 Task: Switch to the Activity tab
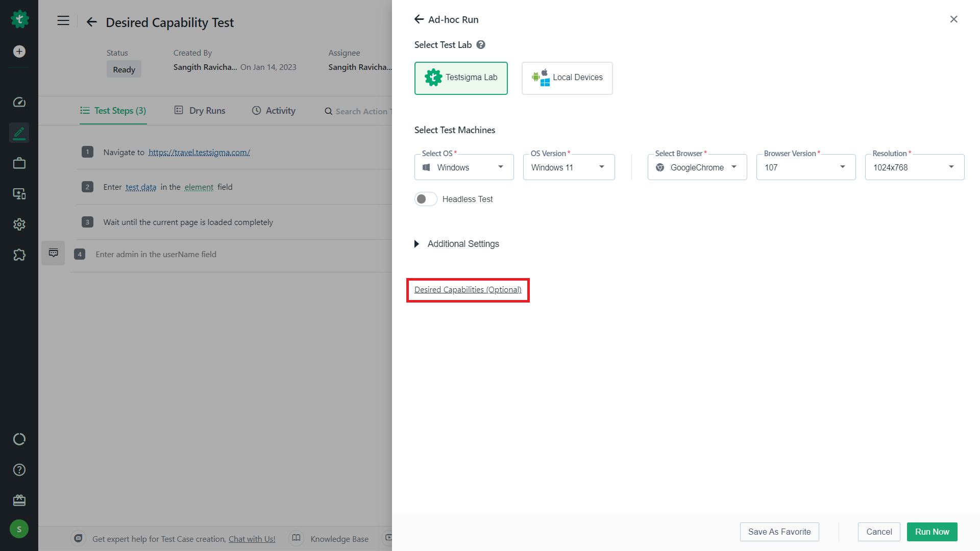(274, 111)
